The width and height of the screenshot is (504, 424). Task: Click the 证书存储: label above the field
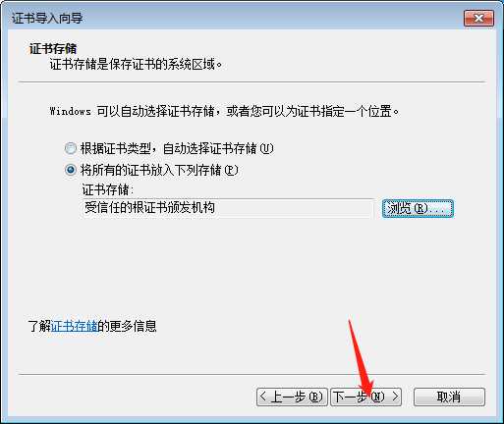coord(108,189)
